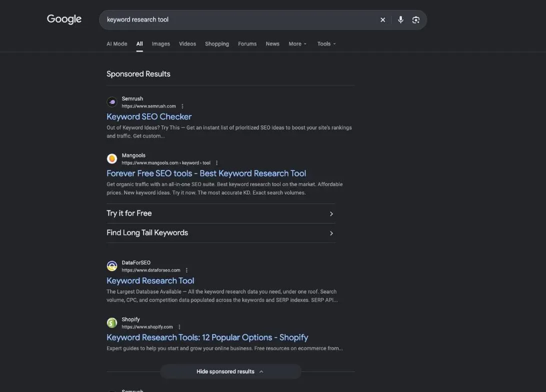Click the Mangools favicon
Viewport: 546px width, 392px height.
coord(112,158)
